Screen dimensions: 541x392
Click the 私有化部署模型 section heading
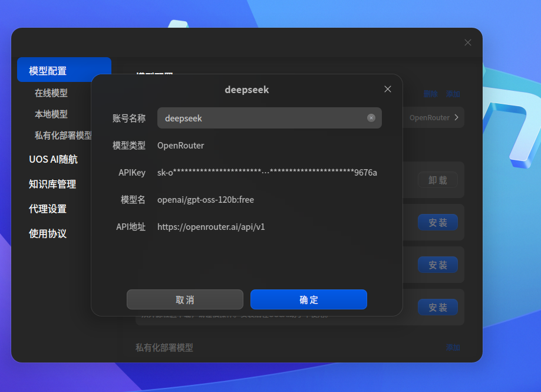164,347
